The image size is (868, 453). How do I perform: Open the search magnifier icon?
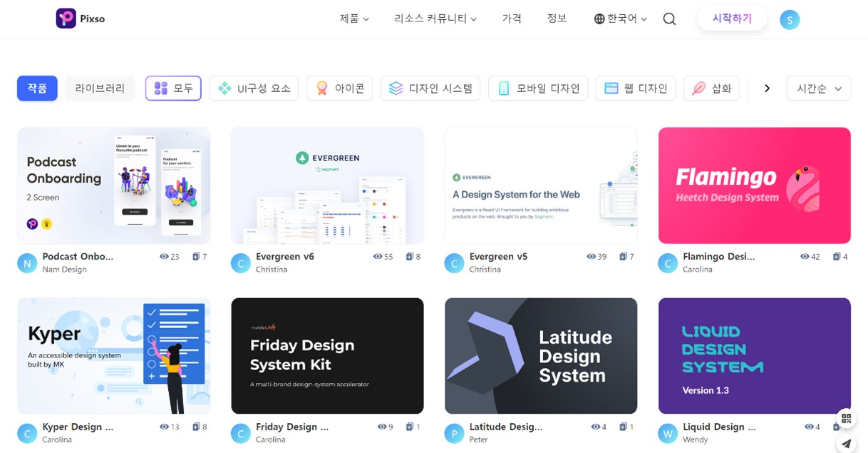[x=669, y=19]
